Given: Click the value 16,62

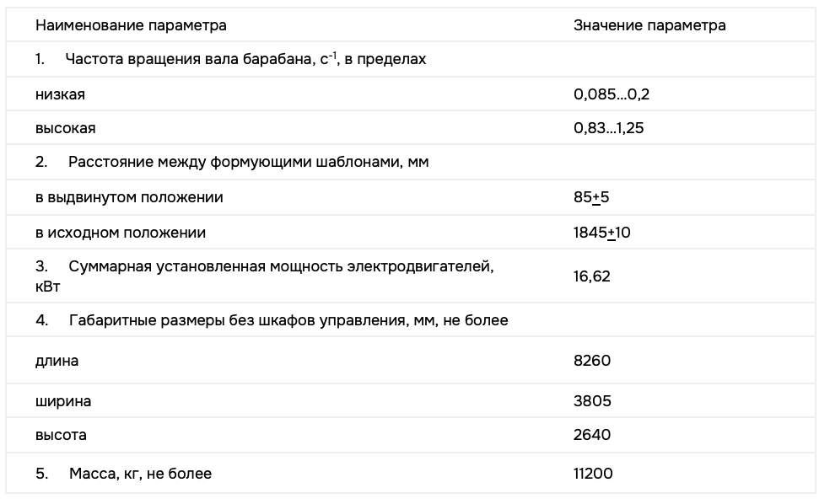Looking at the screenshot, I should click(x=591, y=276).
